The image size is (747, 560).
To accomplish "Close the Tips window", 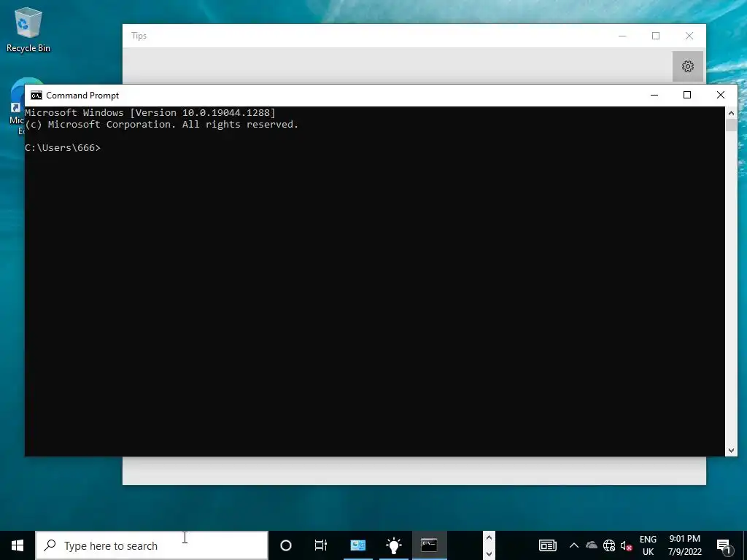I will (689, 36).
